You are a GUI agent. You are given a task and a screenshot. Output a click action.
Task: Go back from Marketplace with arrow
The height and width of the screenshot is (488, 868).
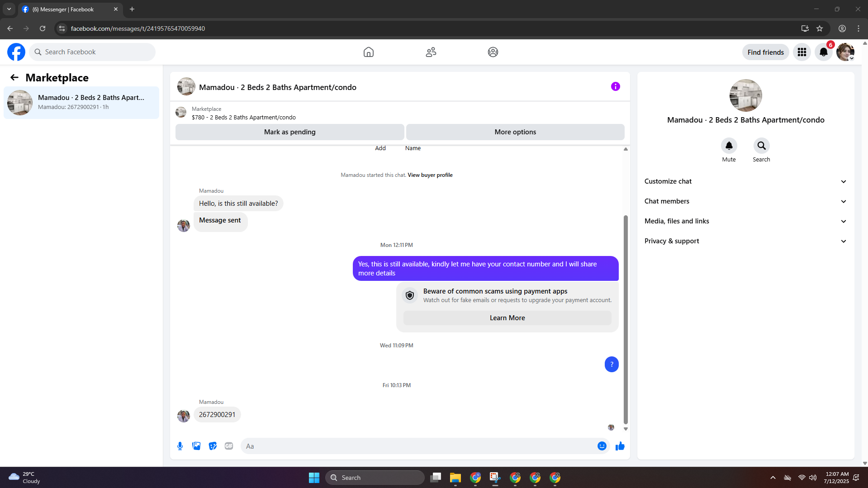pos(14,77)
